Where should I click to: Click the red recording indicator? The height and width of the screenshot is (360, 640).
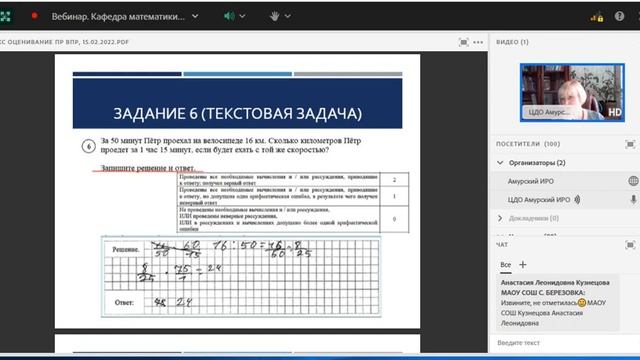(x=34, y=16)
